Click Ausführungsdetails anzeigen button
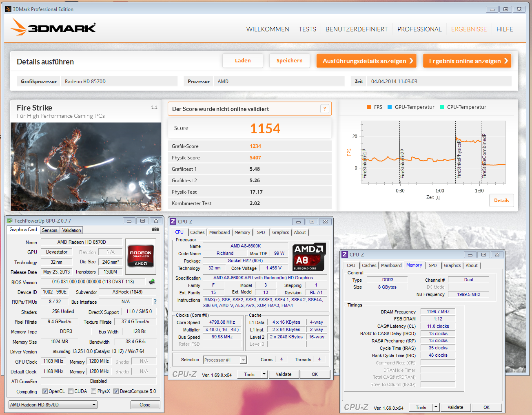The image size is (532, 415). pyautogui.click(x=366, y=61)
